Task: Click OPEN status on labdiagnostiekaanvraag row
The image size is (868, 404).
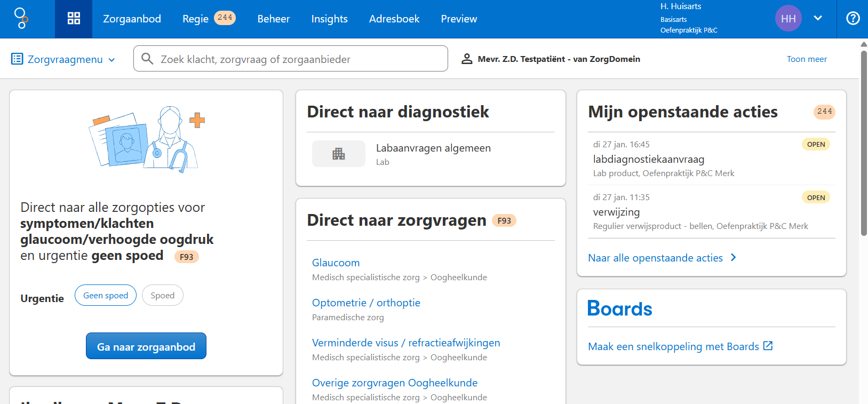Action: 816,144
